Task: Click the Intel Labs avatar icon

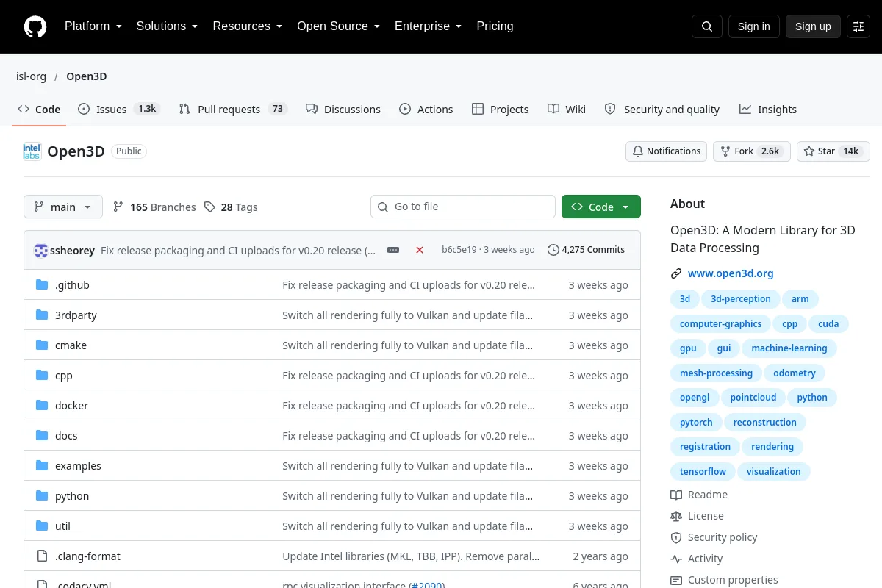Action: click(x=32, y=151)
